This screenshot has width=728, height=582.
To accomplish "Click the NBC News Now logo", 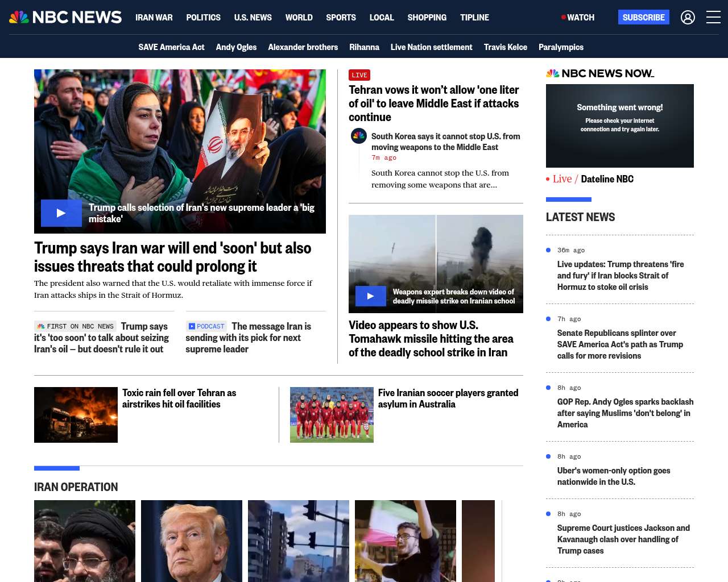I will point(600,73).
